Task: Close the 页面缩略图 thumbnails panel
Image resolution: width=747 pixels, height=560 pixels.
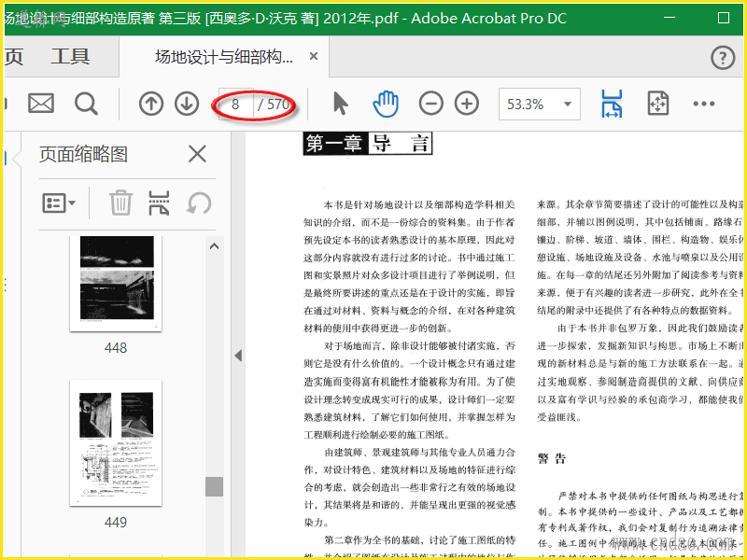Action: pyautogui.click(x=197, y=154)
